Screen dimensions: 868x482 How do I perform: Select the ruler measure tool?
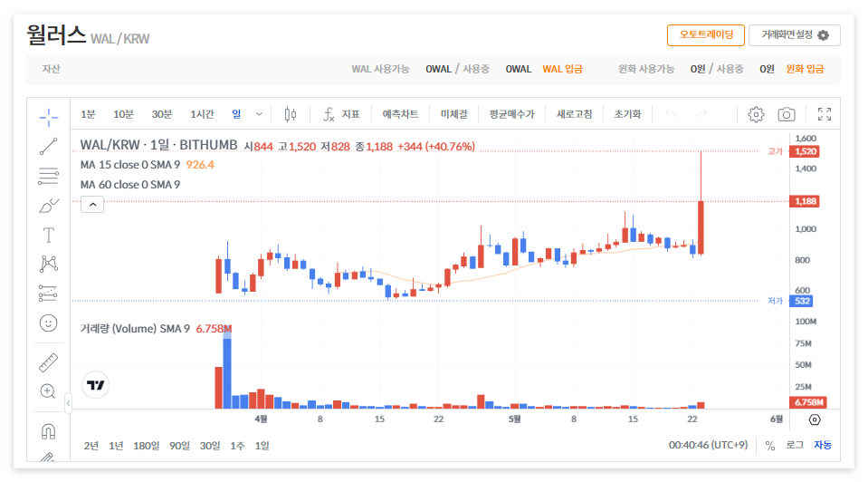(49, 363)
